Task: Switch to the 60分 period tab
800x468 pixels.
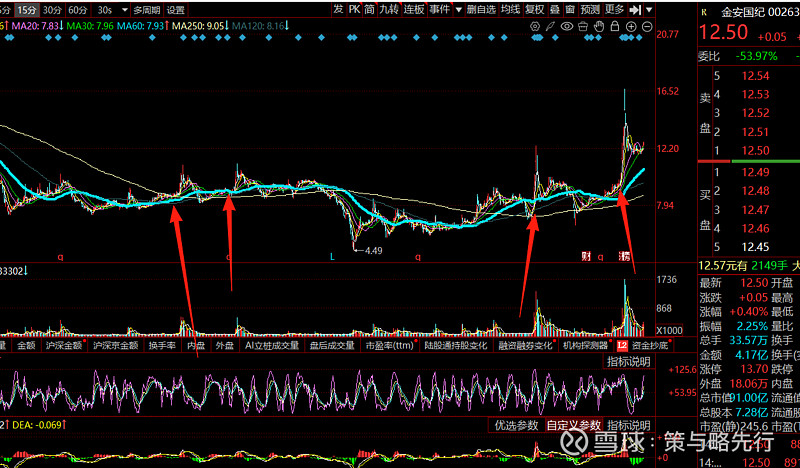Action: 78,10
